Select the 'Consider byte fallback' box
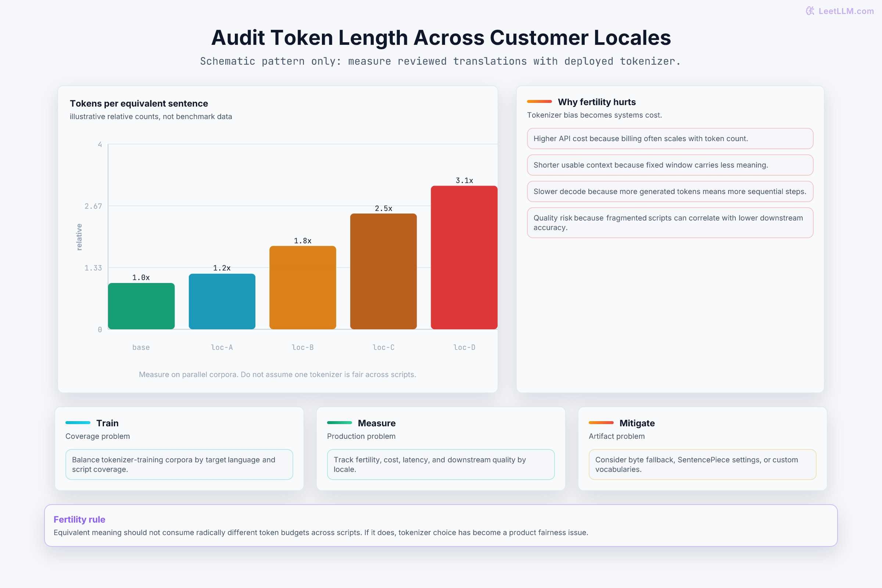 pyautogui.click(x=702, y=465)
